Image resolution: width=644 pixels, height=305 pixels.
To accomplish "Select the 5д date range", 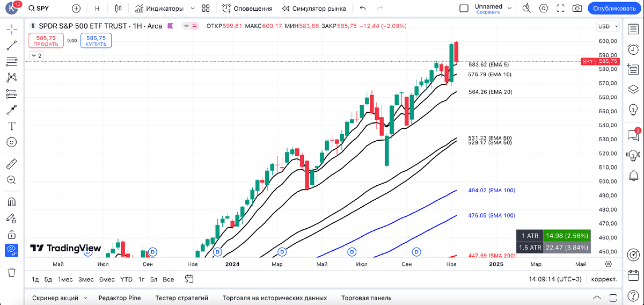I will (48, 279).
